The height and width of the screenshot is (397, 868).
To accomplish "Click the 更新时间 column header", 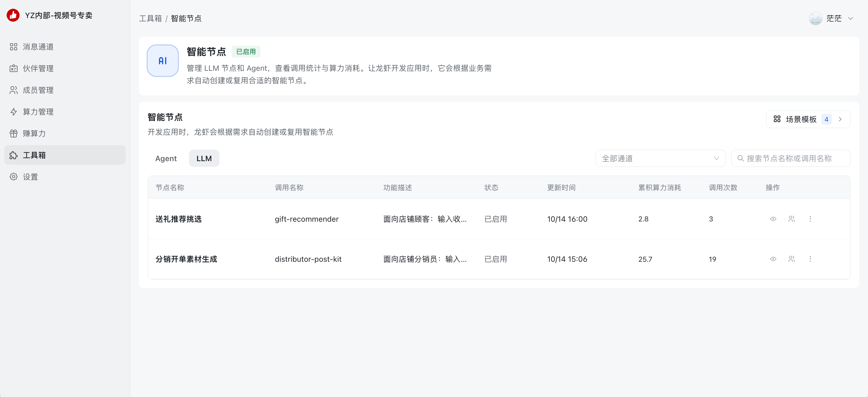I will (561, 188).
